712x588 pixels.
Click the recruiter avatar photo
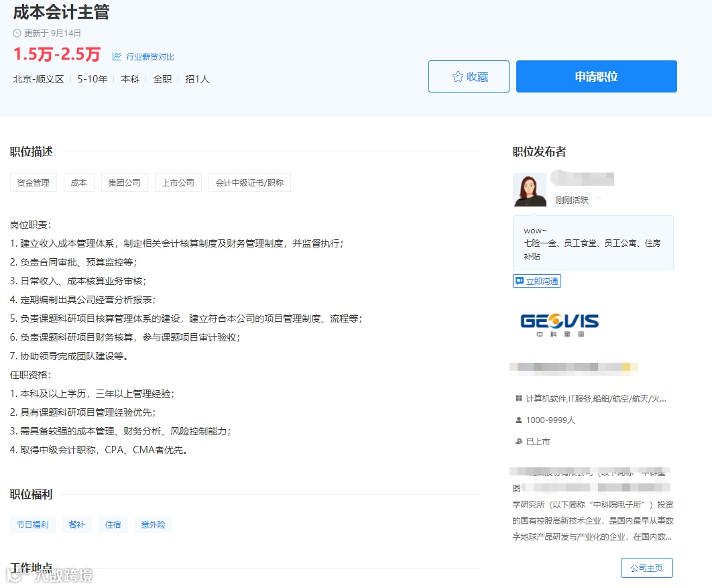pyautogui.click(x=530, y=190)
